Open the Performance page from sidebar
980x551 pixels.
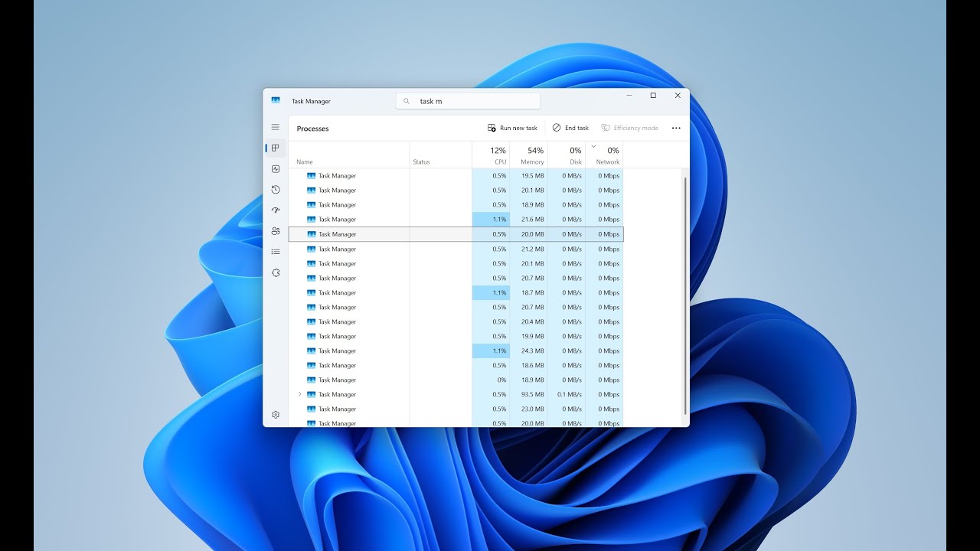point(276,168)
